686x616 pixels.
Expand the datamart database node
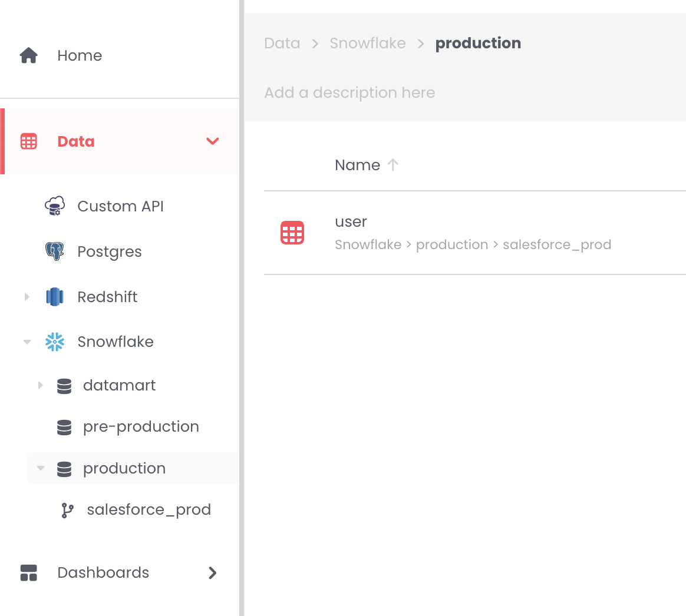(40, 385)
